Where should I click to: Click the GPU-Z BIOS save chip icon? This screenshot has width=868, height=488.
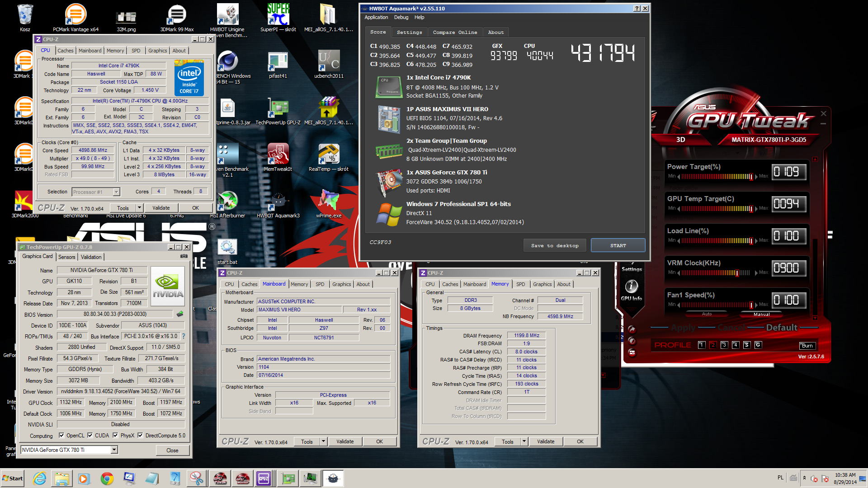[x=180, y=314]
